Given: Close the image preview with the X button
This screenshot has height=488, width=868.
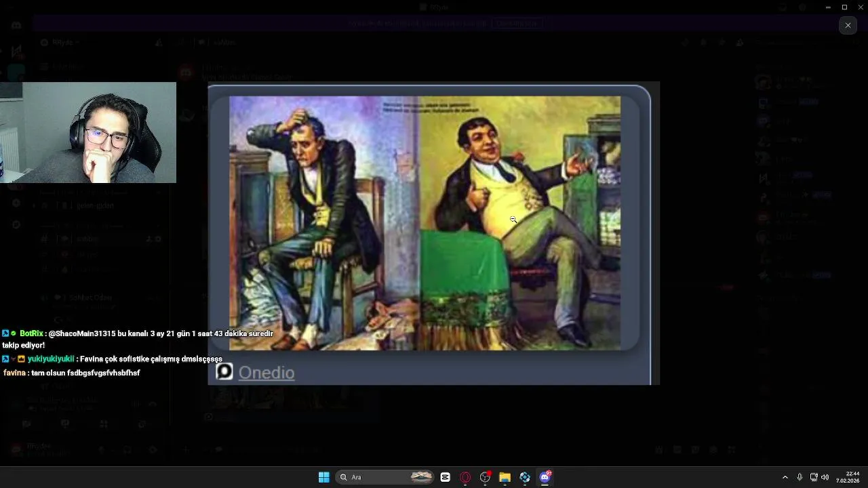Looking at the screenshot, I should [x=848, y=25].
